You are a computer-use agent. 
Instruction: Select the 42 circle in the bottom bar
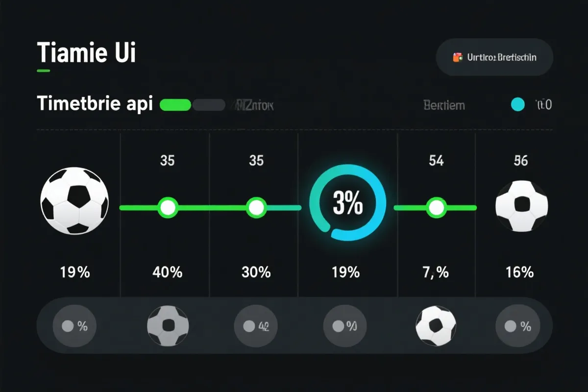click(255, 326)
